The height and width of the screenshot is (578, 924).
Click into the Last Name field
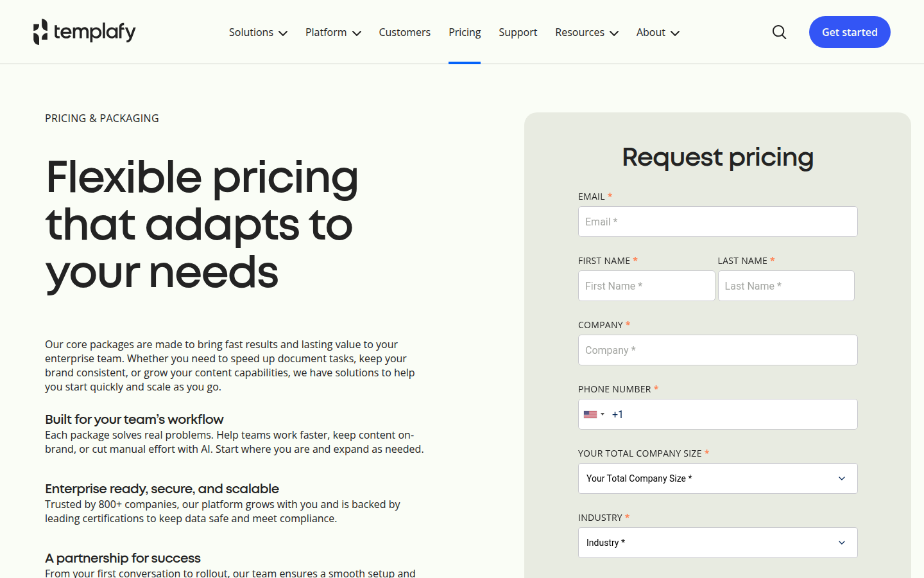click(786, 286)
